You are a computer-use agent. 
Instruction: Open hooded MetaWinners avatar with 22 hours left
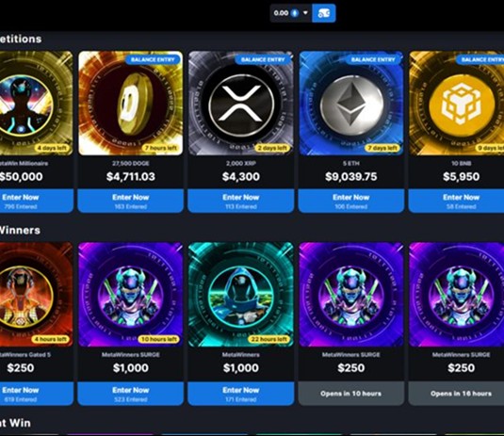pos(241,295)
